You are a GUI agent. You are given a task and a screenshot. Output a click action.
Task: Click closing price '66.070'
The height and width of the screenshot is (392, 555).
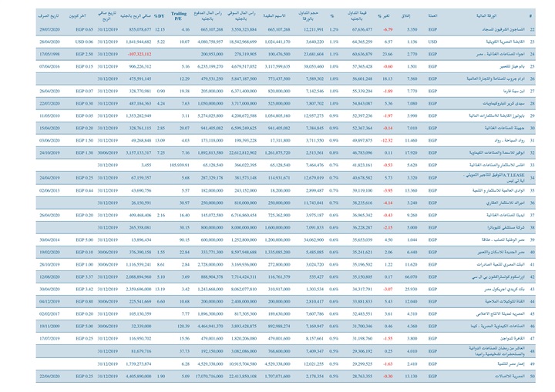[412, 277]
